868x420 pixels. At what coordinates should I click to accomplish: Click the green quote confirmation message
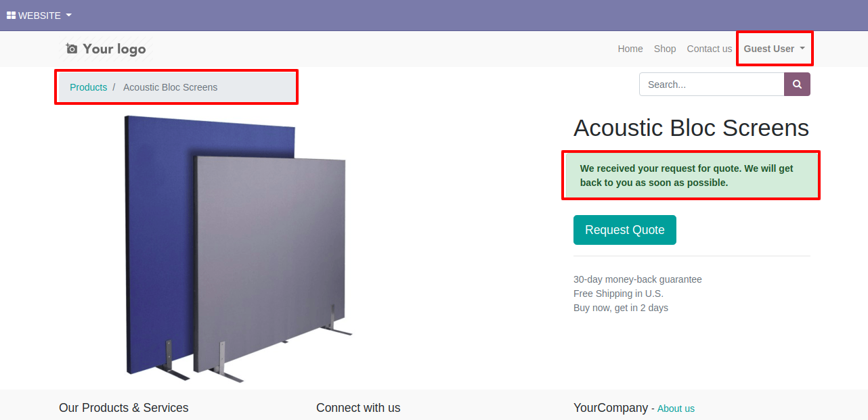click(x=691, y=175)
